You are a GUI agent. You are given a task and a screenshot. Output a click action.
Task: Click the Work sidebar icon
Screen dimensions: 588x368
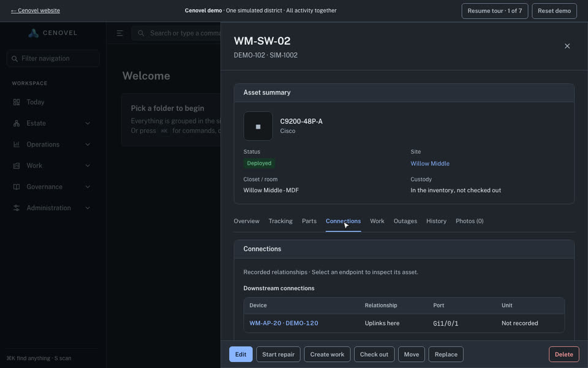(17, 166)
